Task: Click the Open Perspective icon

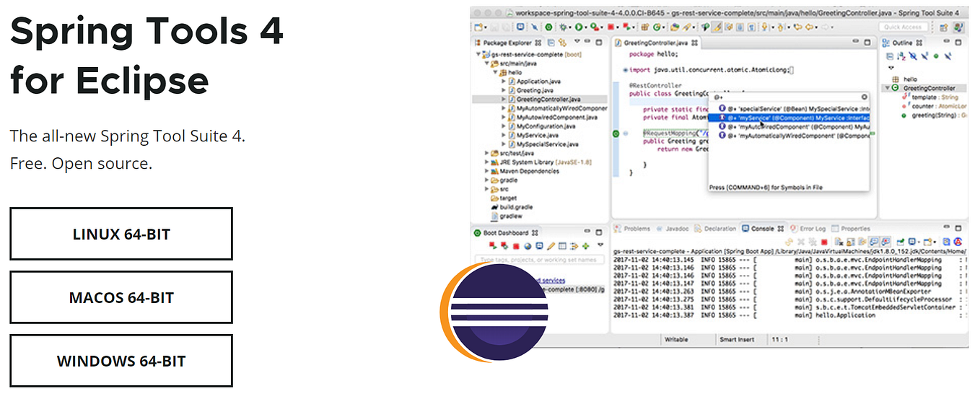Action: click(x=944, y=27)
